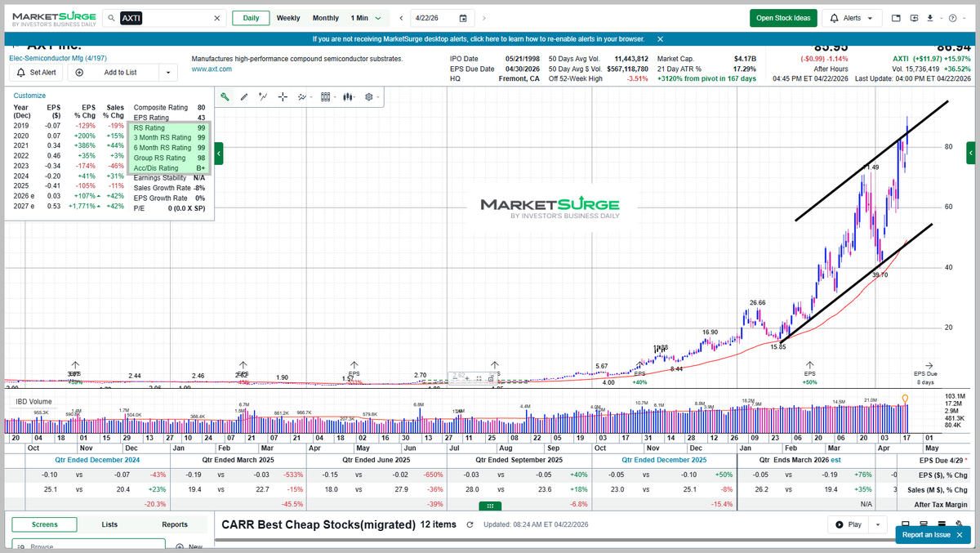Click the orange volume marker on latest bar
980x553 pixels.
[x=904, y=399]
